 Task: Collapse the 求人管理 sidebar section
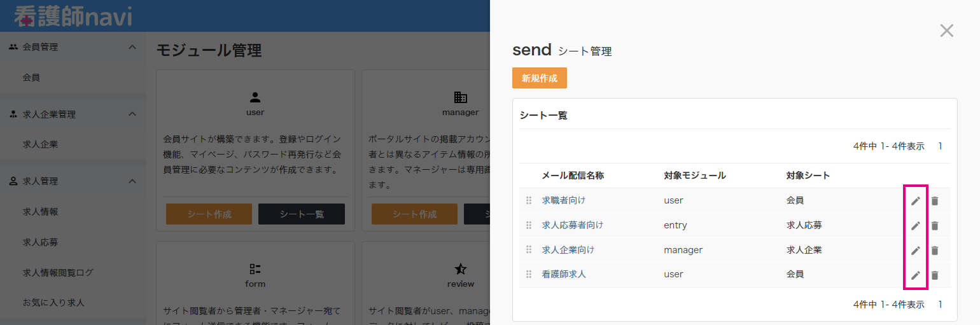click(x=132, y=181)
